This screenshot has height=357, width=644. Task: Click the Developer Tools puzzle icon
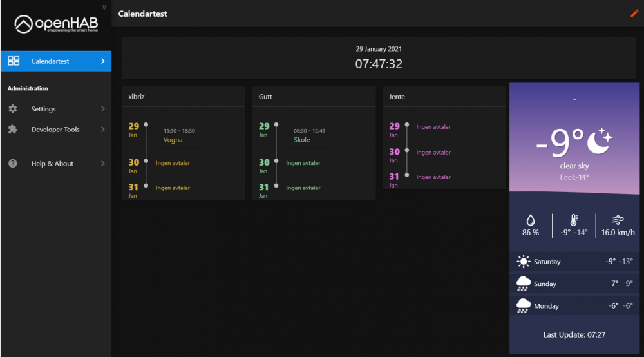(13, 130)
